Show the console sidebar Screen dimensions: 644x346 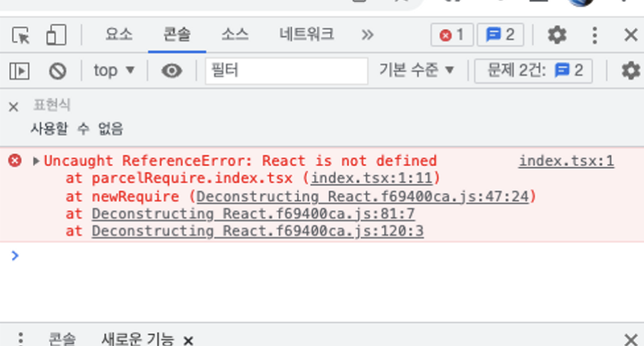pos(19,71)
